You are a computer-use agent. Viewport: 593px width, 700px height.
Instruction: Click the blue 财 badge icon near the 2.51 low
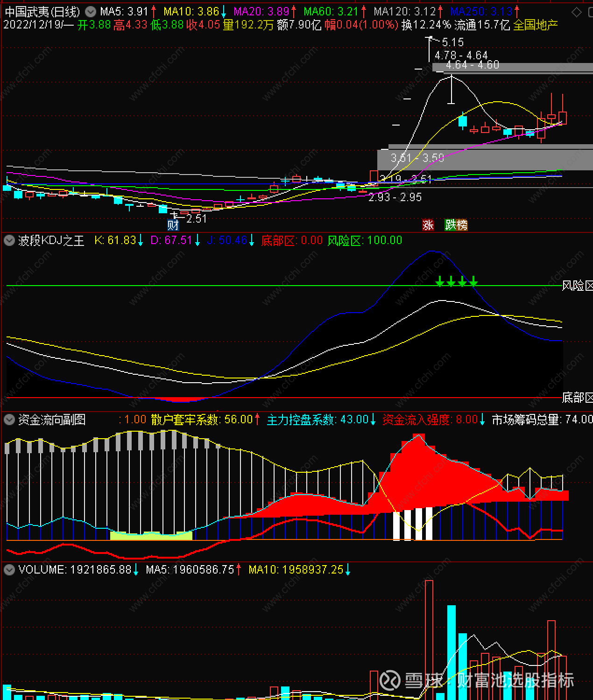coord(172,224)
